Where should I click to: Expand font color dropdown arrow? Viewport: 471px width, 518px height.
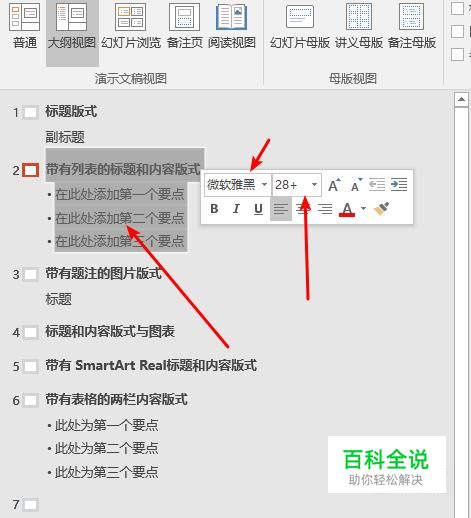363,209
